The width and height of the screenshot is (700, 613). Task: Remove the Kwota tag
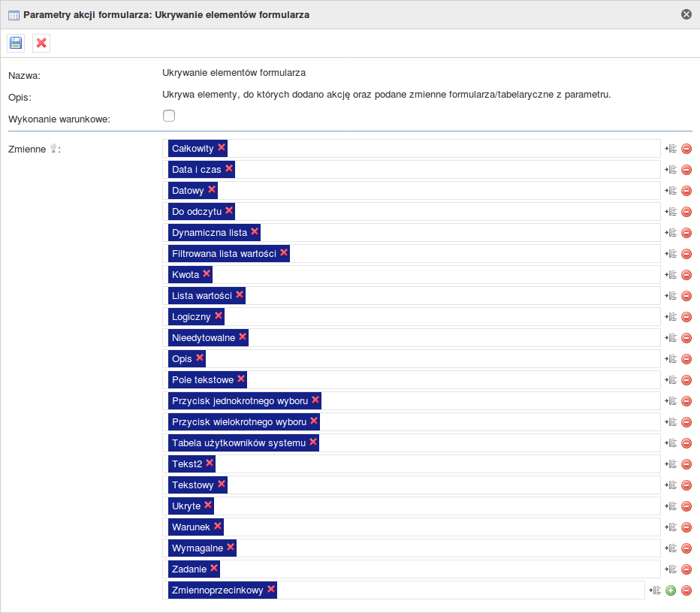(207, 273)
